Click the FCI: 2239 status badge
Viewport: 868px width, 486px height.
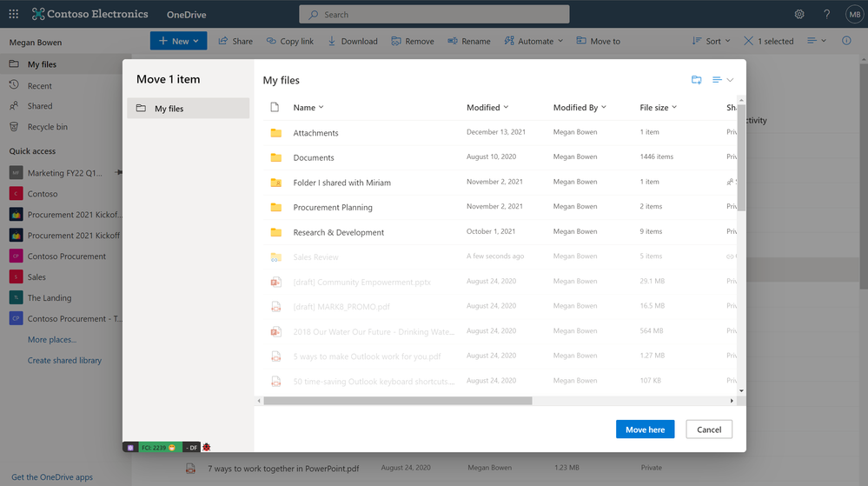(x=160, y=447)
